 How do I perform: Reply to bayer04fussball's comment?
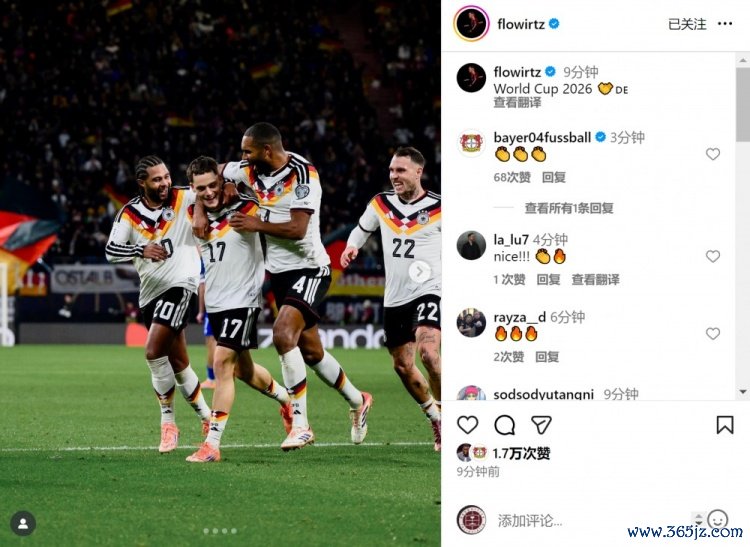554,177
